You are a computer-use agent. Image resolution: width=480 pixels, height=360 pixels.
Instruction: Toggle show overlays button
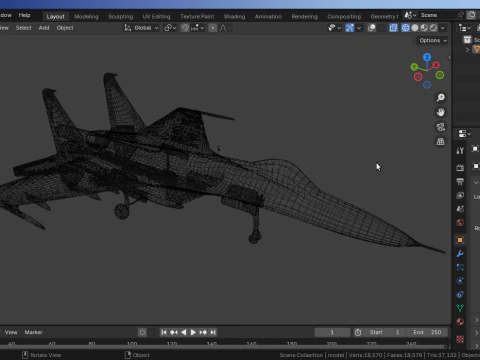coord(372,28)
